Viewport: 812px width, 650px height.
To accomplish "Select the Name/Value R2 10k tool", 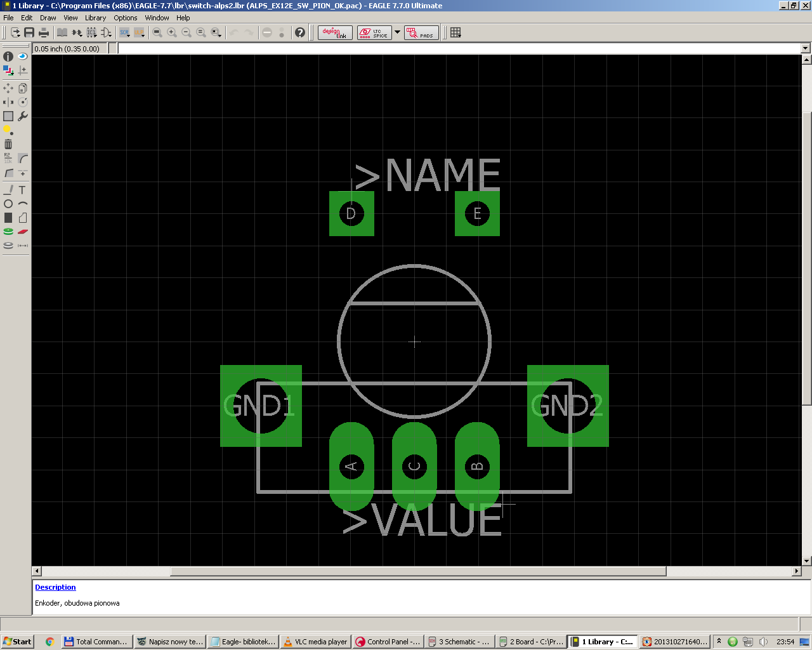I will pyautogui.click(x=8, y=158).
